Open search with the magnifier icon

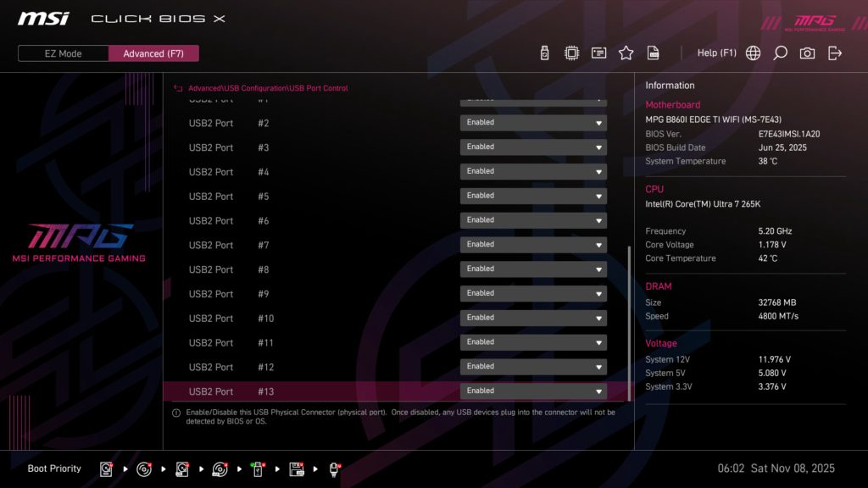(780, 52)
